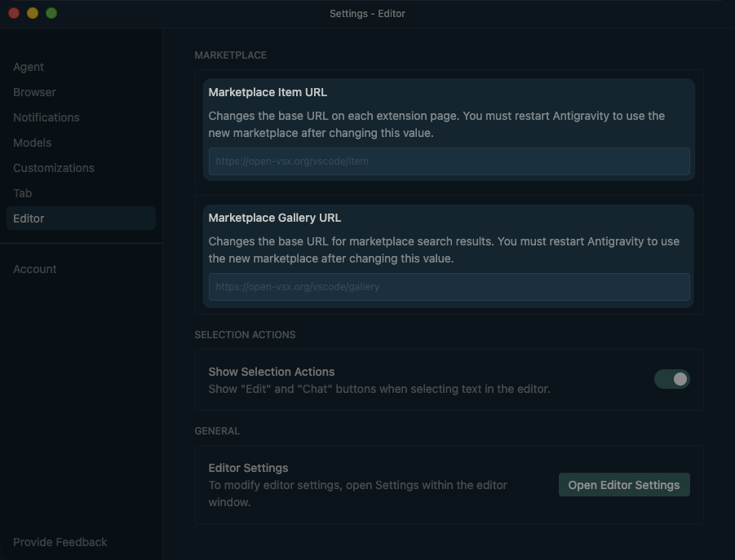The image size is (735, 560).
Task: Click into the Marketplace Gallery URL field
Action: point(449,287)
